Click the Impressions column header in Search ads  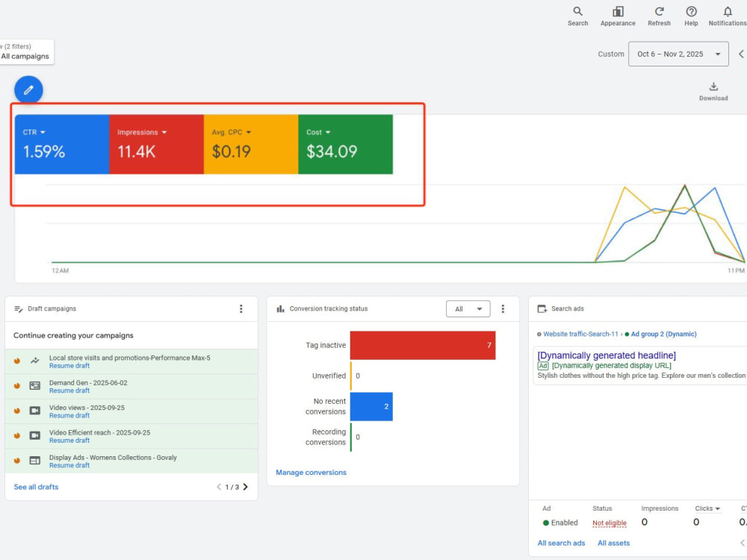click(660, 508)
